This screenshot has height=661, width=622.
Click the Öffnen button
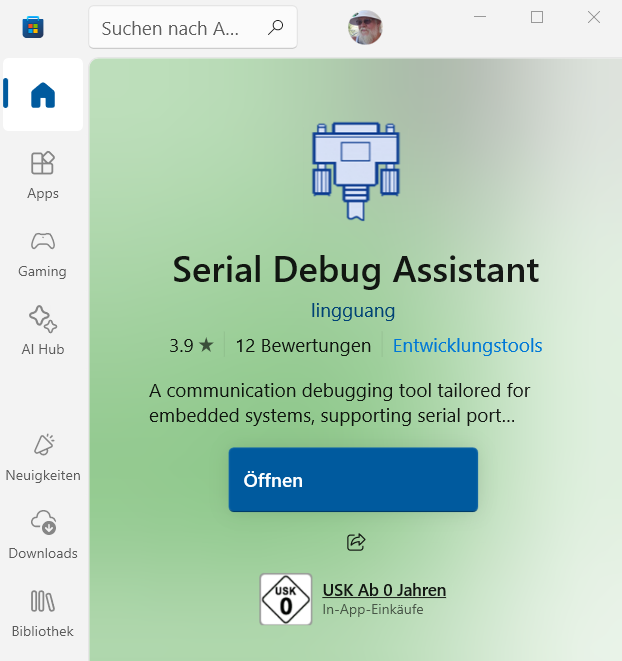(353, 480)
